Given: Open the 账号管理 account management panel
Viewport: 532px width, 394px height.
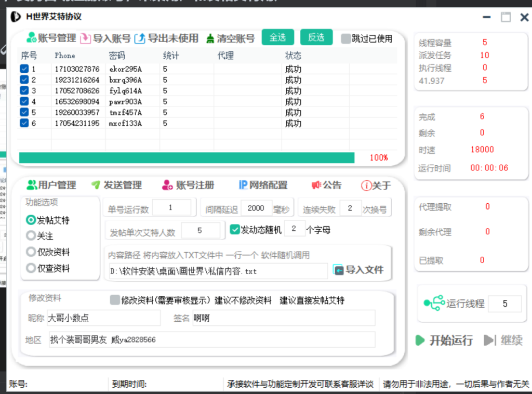Looking at the screenshot, I should click(x=49, y=38).
